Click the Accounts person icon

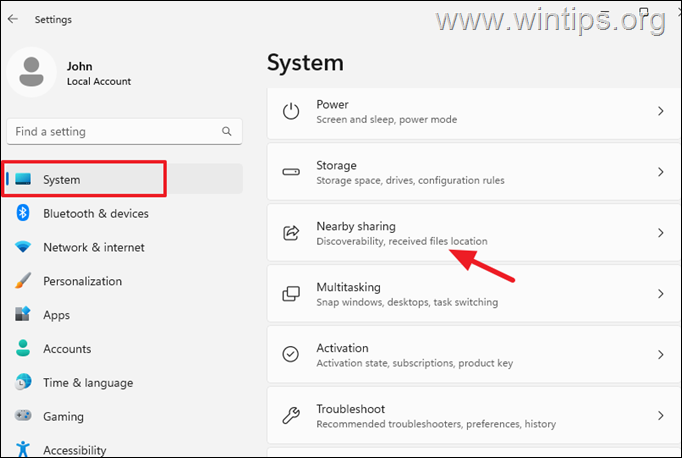pos(23,348)
